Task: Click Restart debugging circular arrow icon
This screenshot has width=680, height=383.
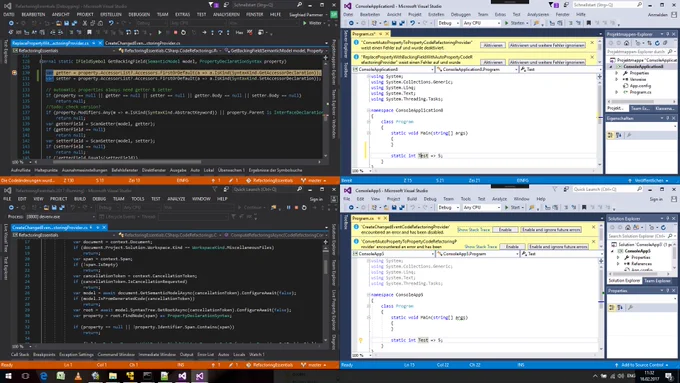Action: coord(304,208)
